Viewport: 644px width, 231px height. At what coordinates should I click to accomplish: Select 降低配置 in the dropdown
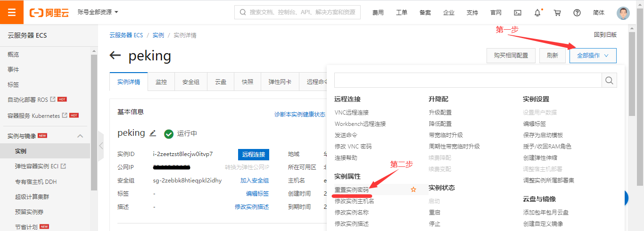click(440, 124)
